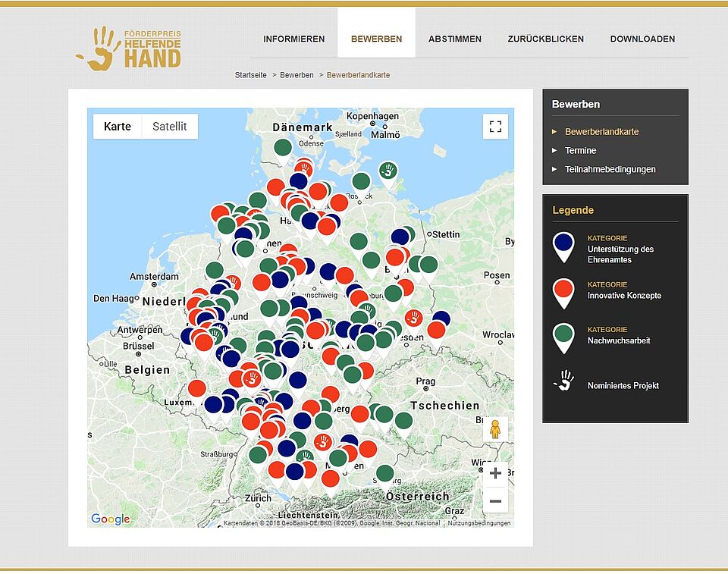Image resolution: width=728 pixels, height=574 pixels.
Task: Open Nutzungsbedingungen map link
Action: 479,523
